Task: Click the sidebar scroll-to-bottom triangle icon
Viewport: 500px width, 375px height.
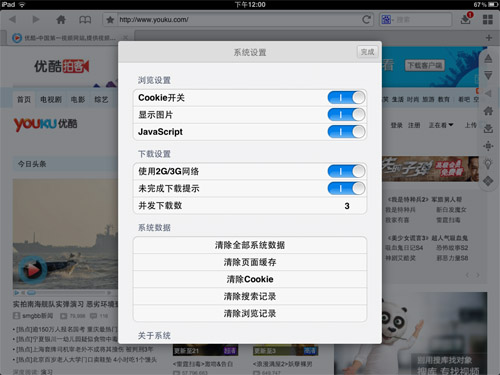Action: [488, 75]
